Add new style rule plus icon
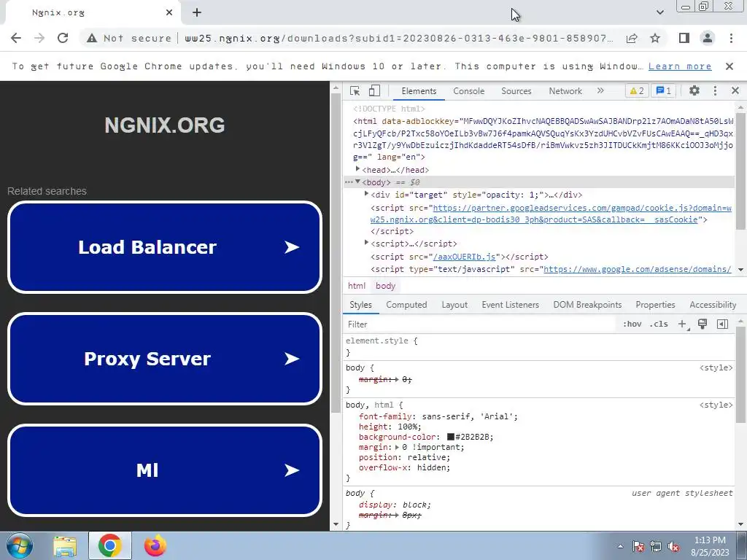 point(683,324)
